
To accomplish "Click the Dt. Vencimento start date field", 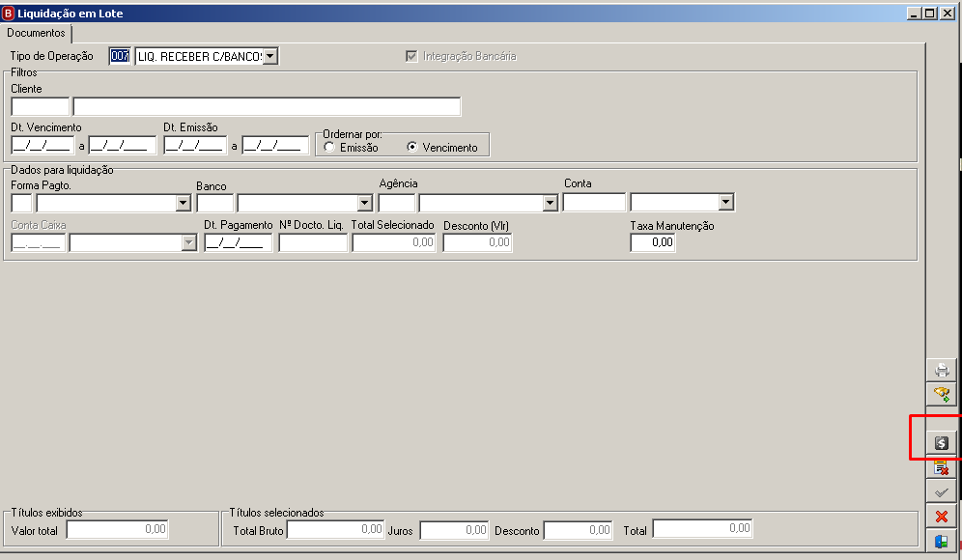I will [42, 146].
